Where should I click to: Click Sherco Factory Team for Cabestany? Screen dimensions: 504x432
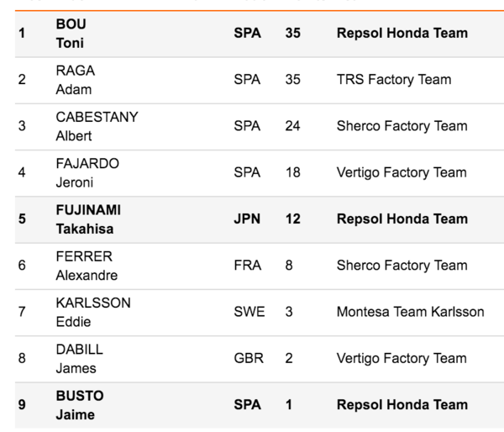[x=402, y=126]
